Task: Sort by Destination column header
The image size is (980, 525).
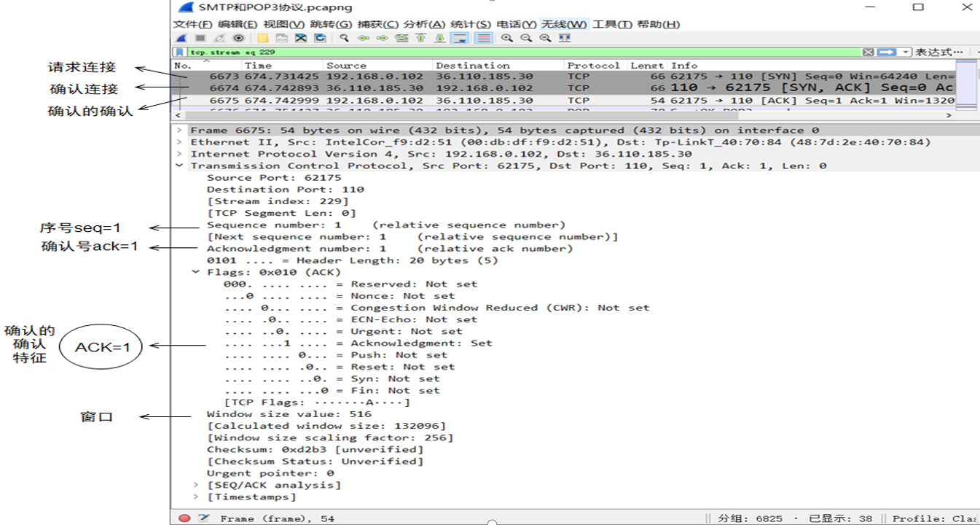Action: point(498,66)
